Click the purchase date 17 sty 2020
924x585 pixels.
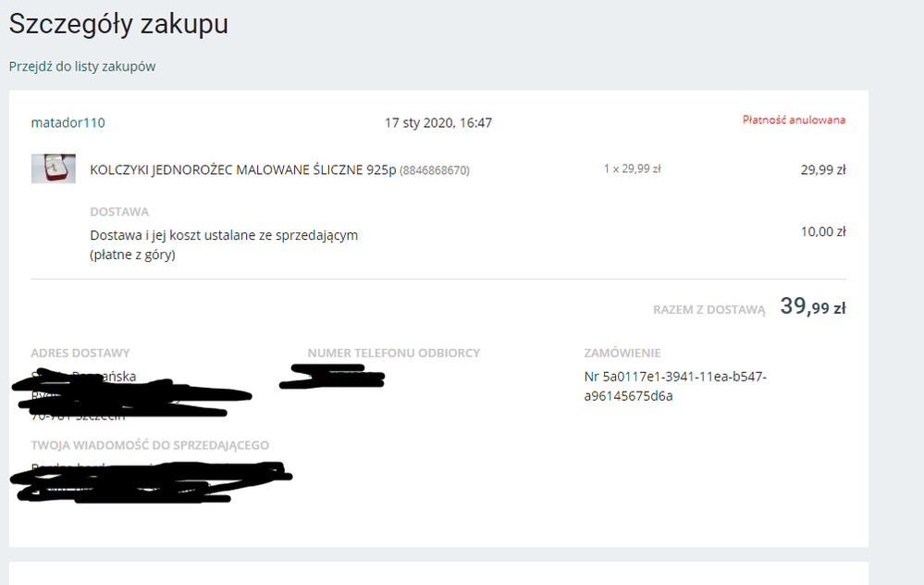point(438,122)
